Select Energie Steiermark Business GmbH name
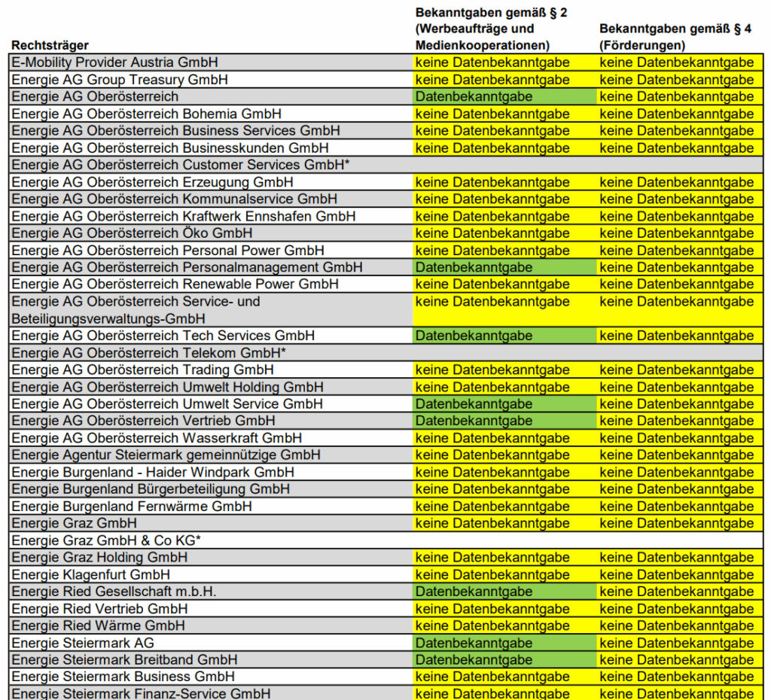This screenshot has width=771, height=700. click(x=123, y=677)
